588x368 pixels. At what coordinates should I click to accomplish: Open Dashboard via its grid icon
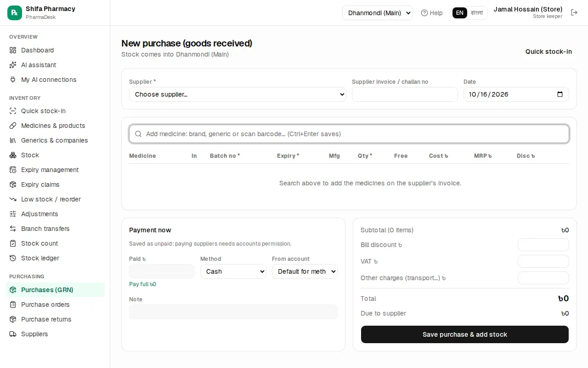[x=13, y=50]
